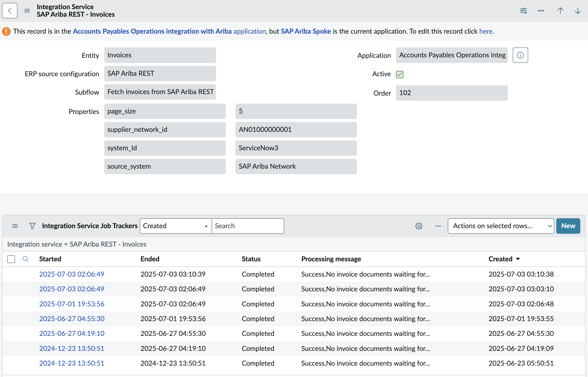The image size is (588, 377).
Task: Go to previous record up arrow
Action: [x=560, y=11]
